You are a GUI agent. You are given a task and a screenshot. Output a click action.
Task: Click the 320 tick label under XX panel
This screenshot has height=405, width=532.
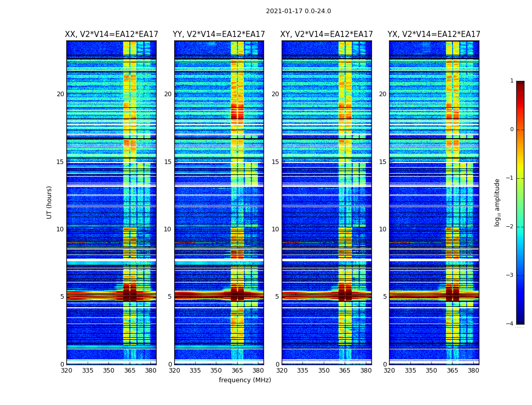pyautogui.click(x=67, y=371)
